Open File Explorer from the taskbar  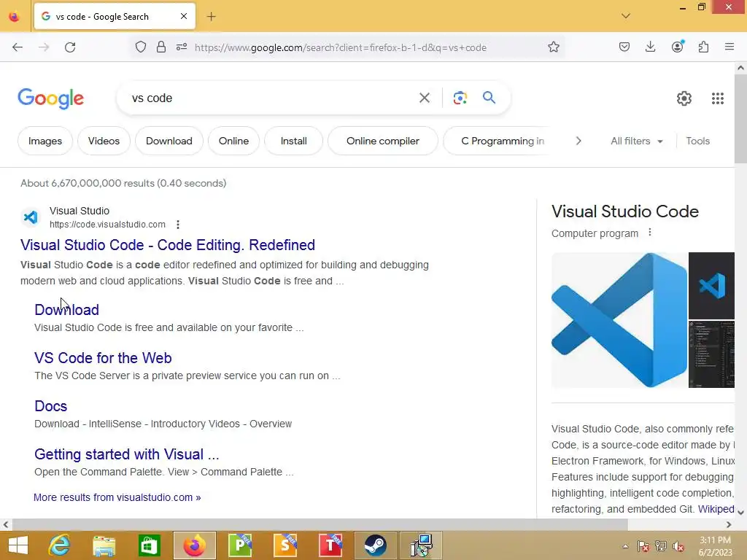pos(104,545)
